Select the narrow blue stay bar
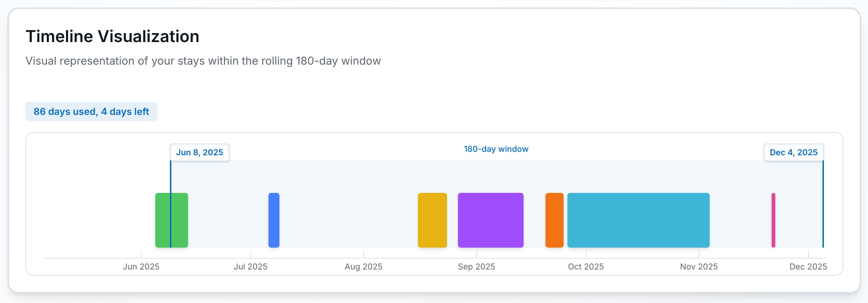Screen dimensions: 868x303 (274, 220)
